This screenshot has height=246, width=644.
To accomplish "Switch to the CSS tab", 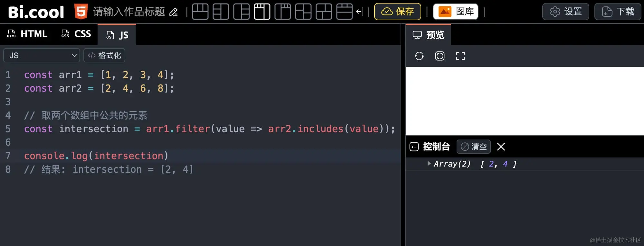I will [x=76, y=34].
